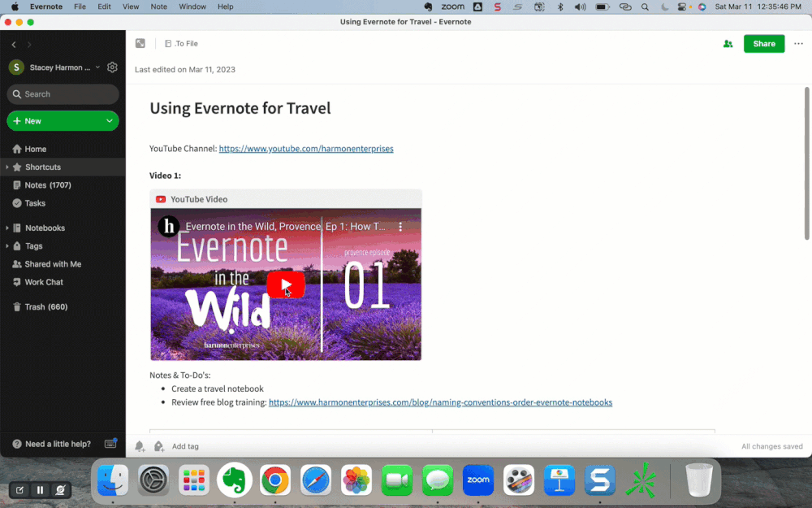The height and width of the screenshot is (508, 812).
Task: Open the New button dropdown arrow
Action: coord(110,121)
